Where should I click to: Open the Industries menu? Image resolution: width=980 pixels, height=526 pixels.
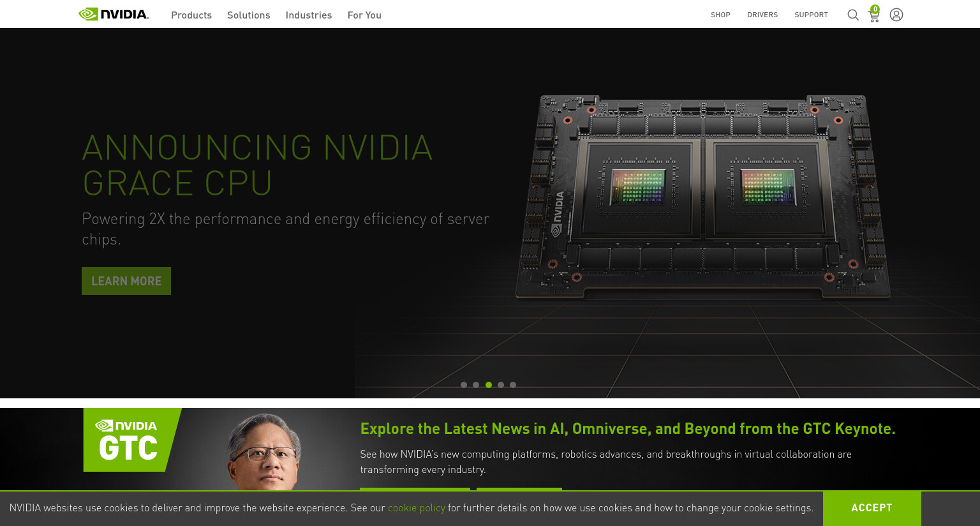pyautogui.click(x=309, y=15)
